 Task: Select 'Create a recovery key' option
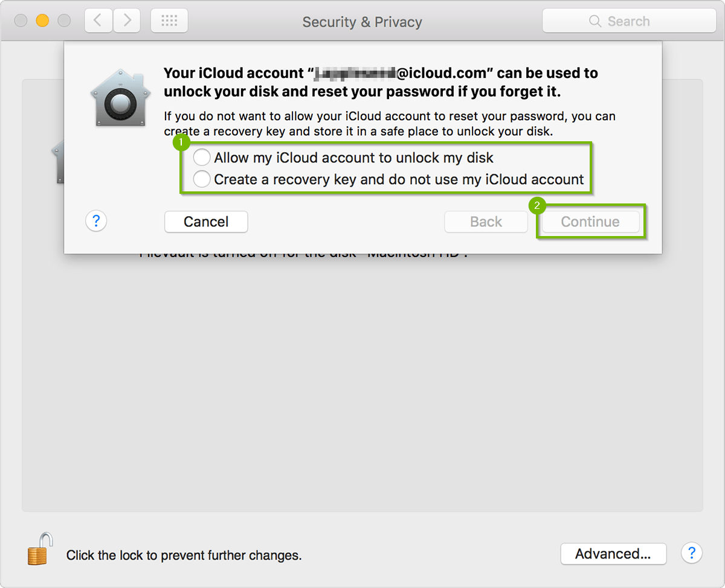[x=201, y=179]
